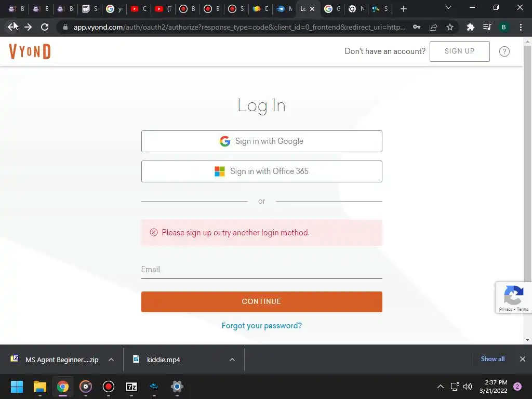
Task: Close the current Log In tab
Action: click(312, 9)
